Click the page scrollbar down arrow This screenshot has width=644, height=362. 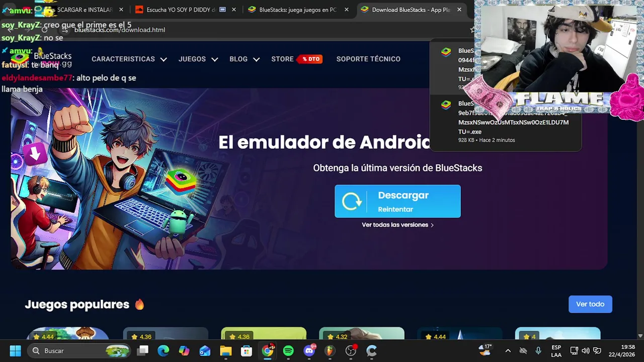click(x=640, y=335)
